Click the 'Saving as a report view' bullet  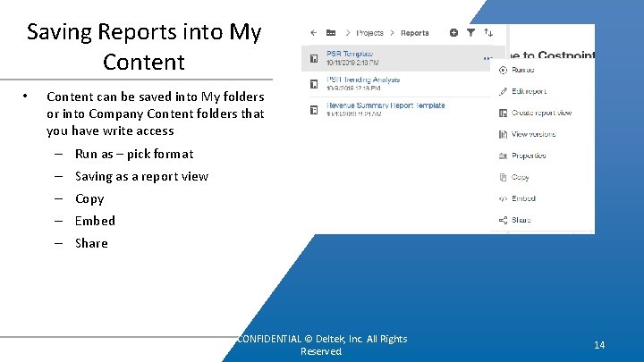[x=141, y=176]
